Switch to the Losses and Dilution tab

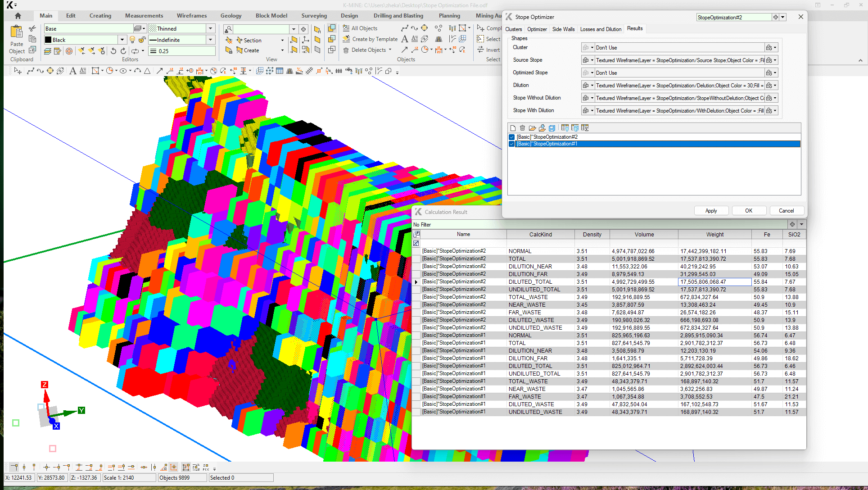click(x=600, y=29)
